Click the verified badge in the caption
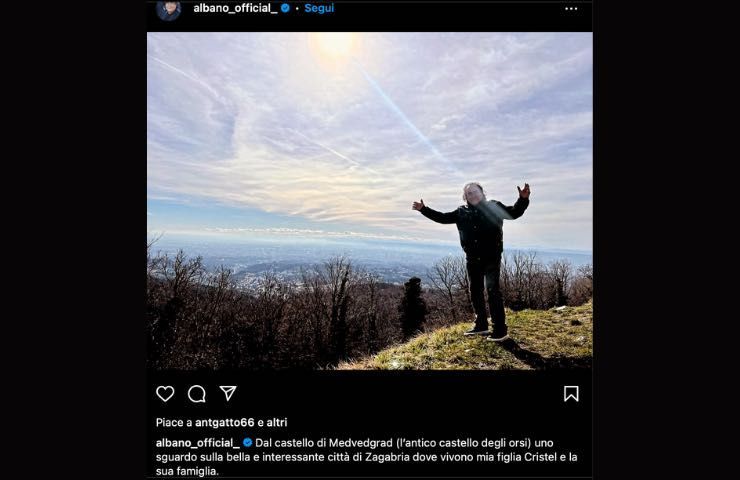 [248, 442]
